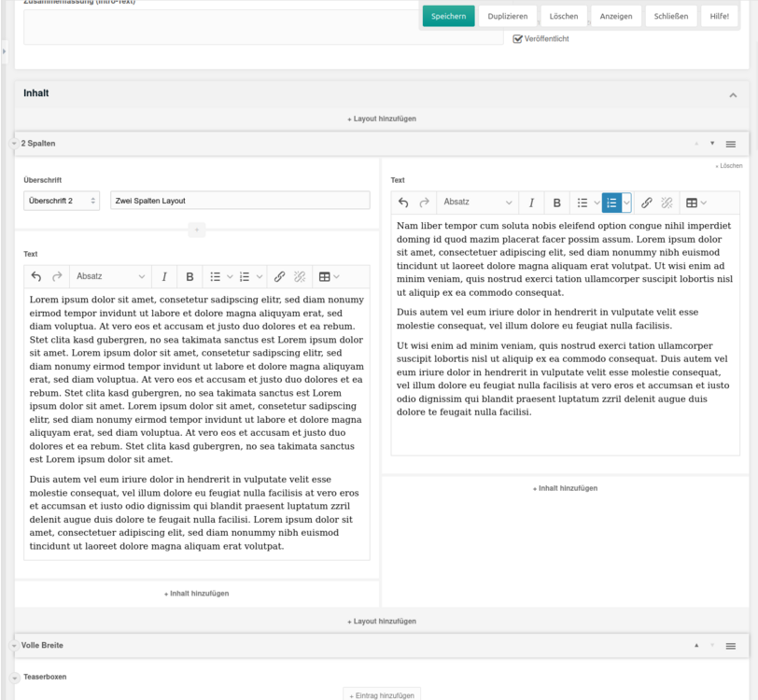Screen dimensions: 758x700
Task: Open the Hilfe! button
Action: [x=720, y=16]
